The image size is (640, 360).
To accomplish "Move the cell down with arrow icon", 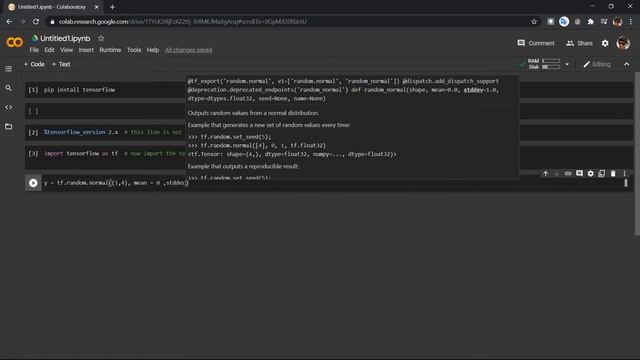I will 557,173.
